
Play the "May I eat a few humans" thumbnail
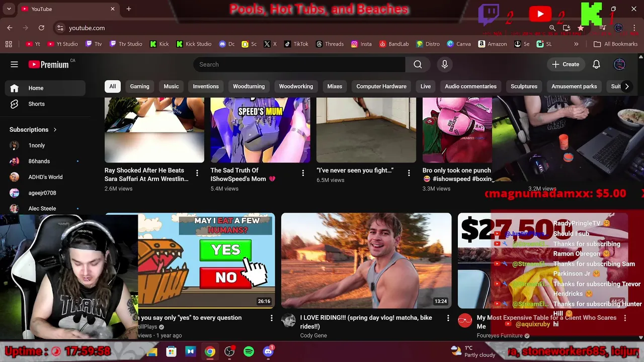click(206, 260)
